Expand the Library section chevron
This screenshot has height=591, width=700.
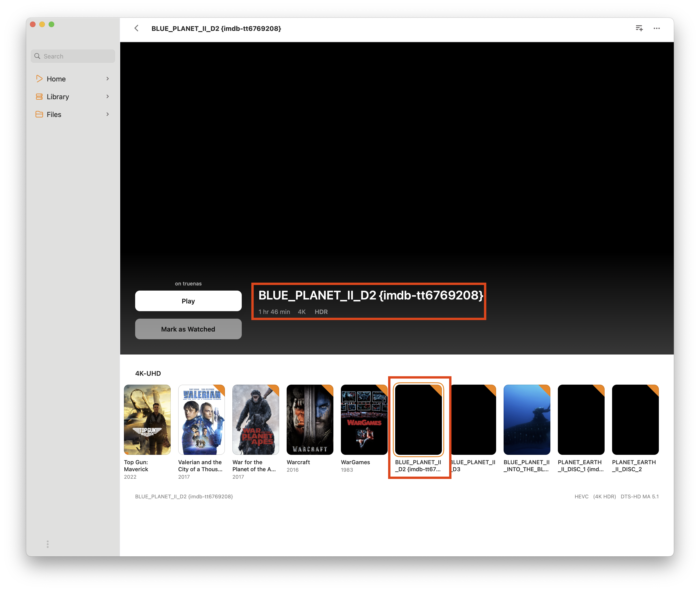click(108, 97)
